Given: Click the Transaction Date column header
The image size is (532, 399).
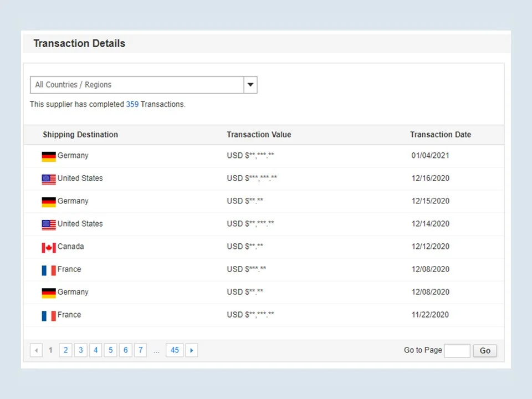Looking at the screenshot, I should coord(441,135).
